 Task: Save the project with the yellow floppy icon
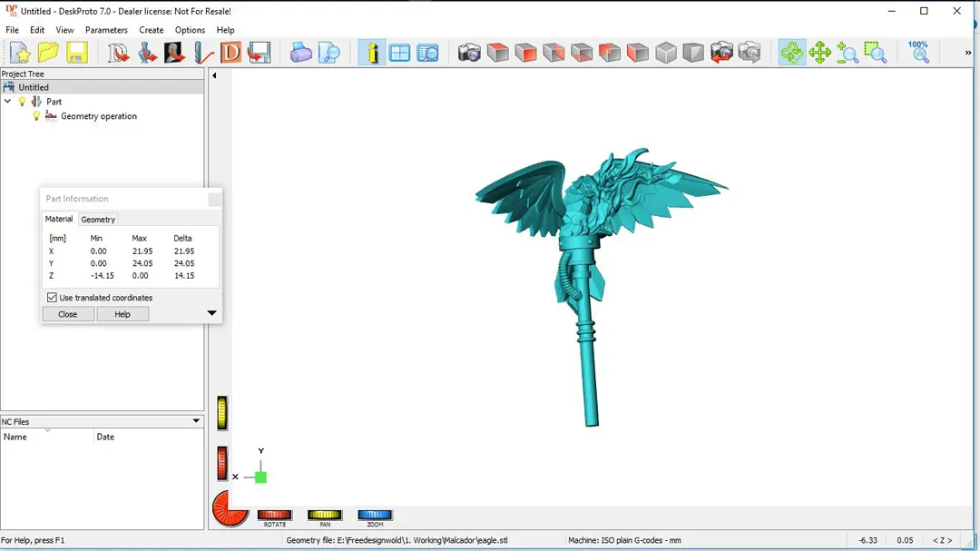click(x=76, y=53)
